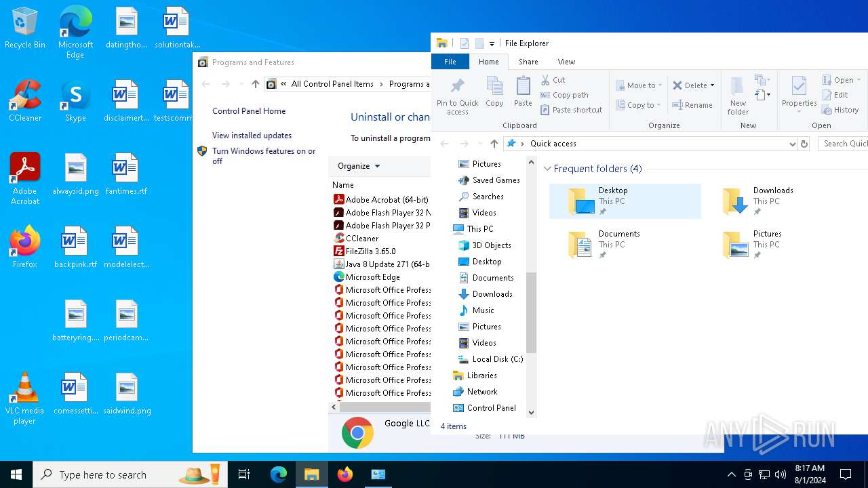
Task: Open the View ribbon tab
Action: 566,62
